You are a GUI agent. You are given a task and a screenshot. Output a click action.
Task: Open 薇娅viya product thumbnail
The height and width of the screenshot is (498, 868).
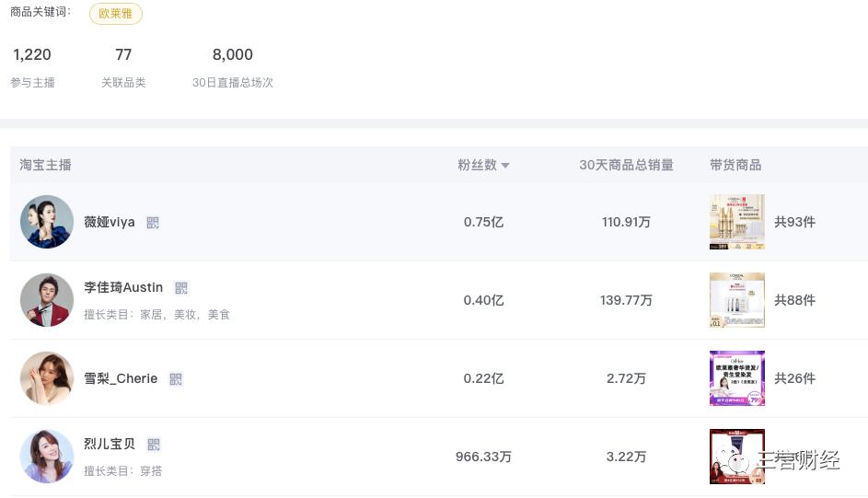click(736, 222)
